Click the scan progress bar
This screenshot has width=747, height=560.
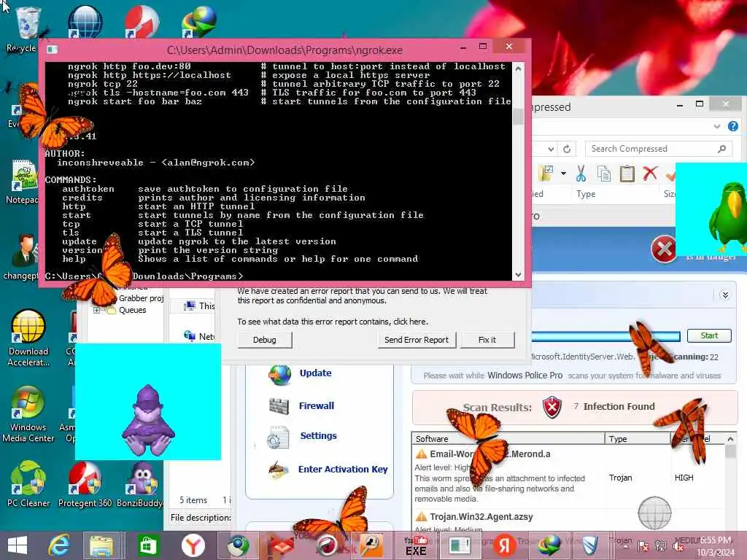(x=605, y=336)
